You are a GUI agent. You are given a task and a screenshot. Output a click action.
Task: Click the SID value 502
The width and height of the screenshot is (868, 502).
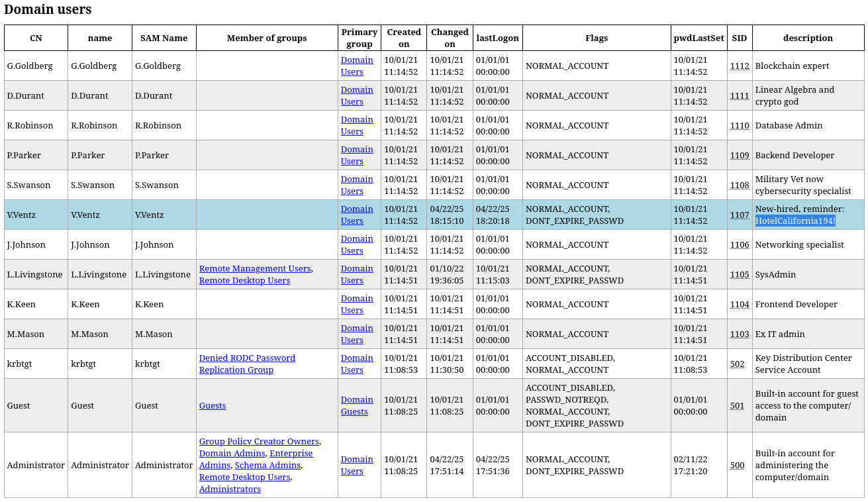pyautogui.click(x=738, y=364)
